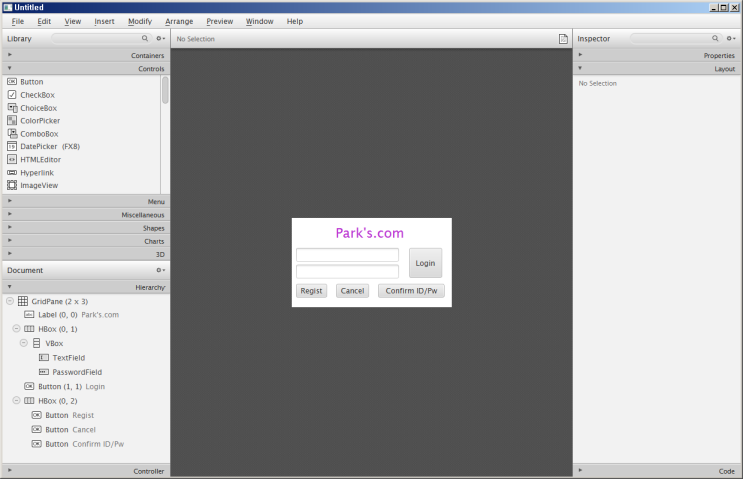The width and height of the screenshot is (743, 479).
Task: Click the Button control icon in Library
Action: 12,81
